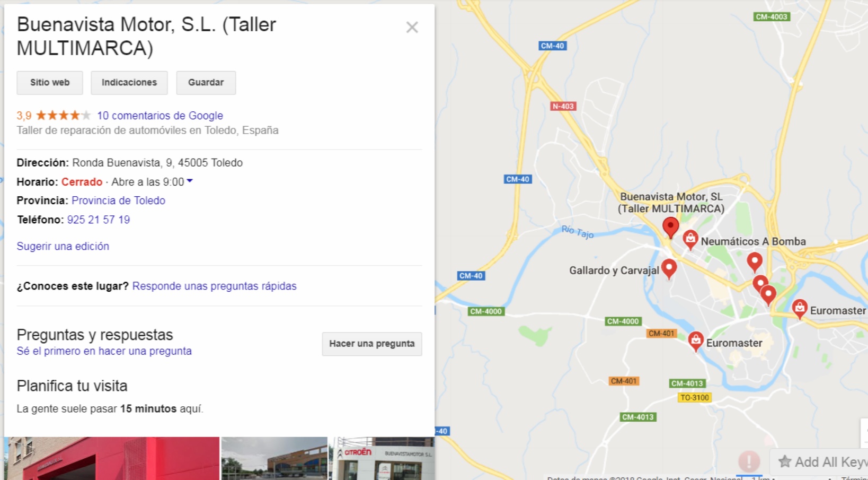Expand the opening hours dropdown arrow
The height and width of the screenshot is (480, 868).
coord(190,181)
